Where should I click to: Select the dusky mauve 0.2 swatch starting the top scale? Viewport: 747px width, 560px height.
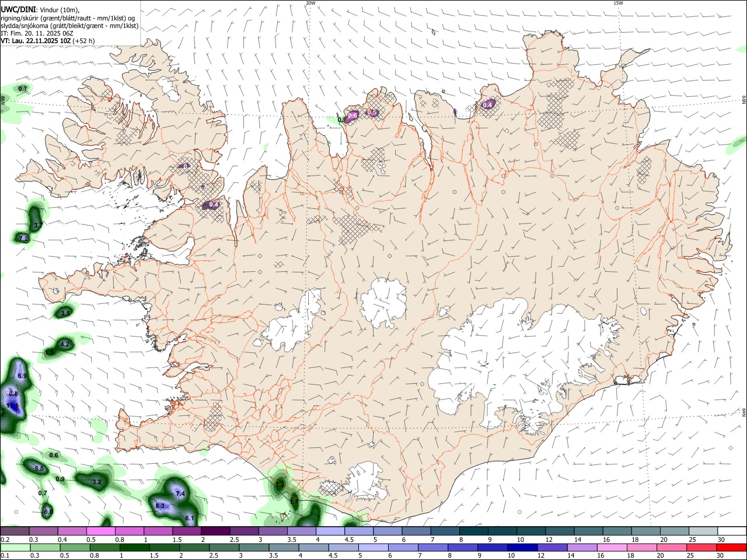point(15,531)
